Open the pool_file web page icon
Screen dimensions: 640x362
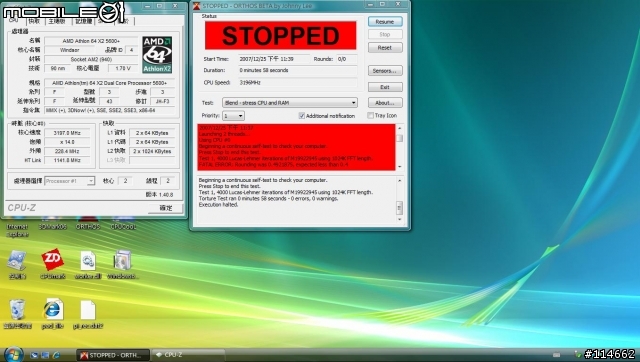pyautogui.click(x=53, y=309)
